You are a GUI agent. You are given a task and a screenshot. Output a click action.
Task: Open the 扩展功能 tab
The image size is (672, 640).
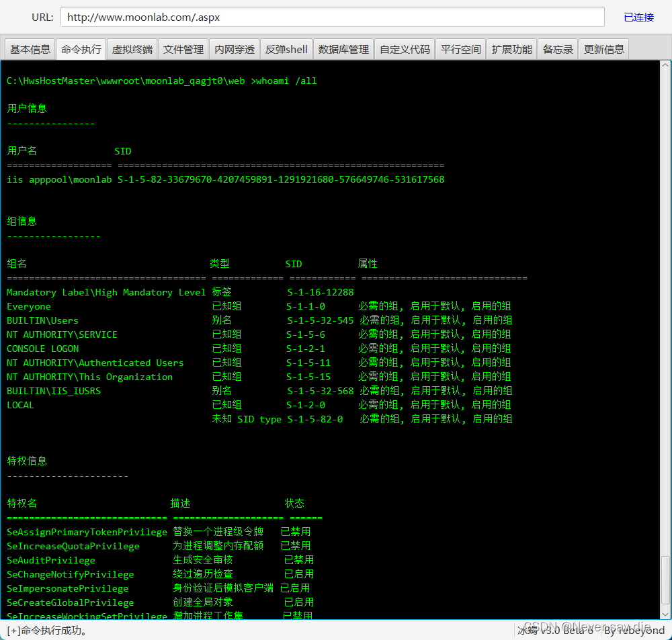pyautogui.click(x=511, y=49)
